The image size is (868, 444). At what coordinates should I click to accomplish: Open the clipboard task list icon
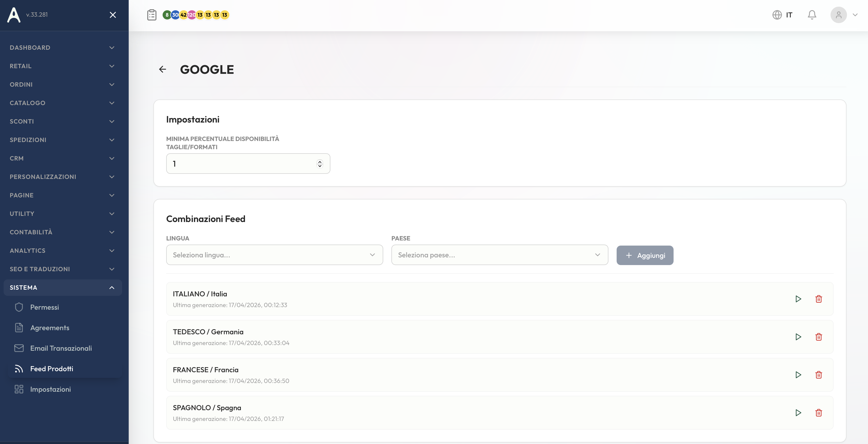pyautogui.click(x=152, y=15)
